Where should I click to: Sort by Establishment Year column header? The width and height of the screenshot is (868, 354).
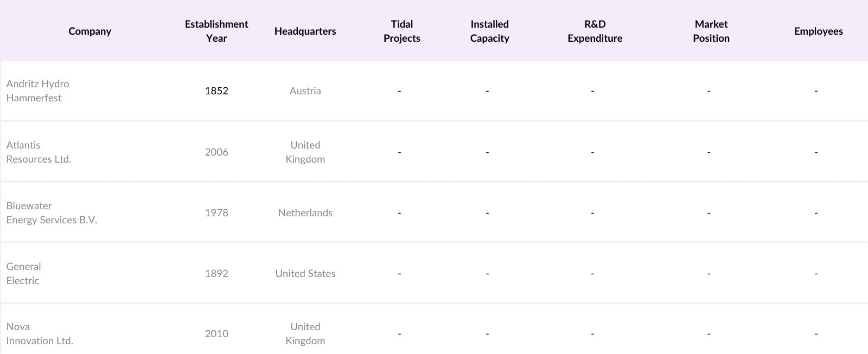point(216,31)
